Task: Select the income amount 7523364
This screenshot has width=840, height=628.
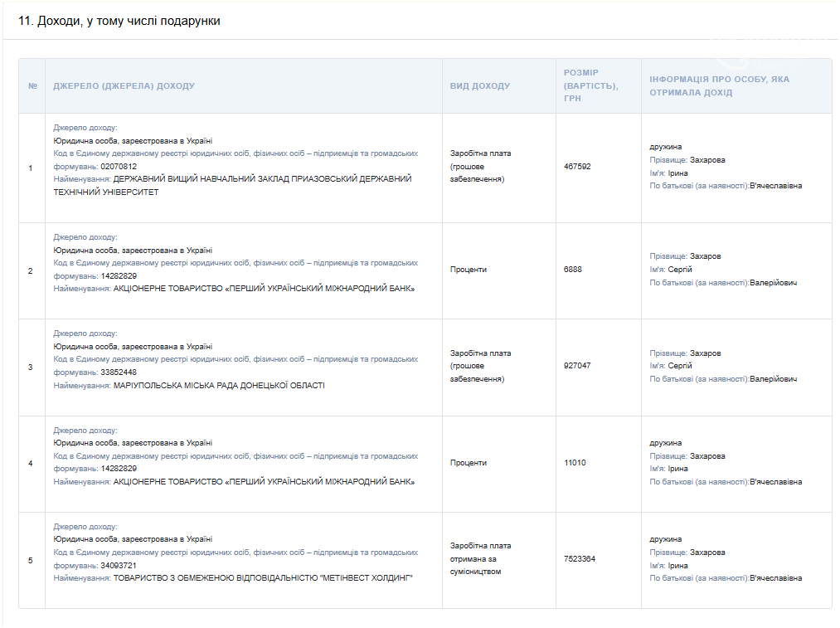Action: [580, 559]
